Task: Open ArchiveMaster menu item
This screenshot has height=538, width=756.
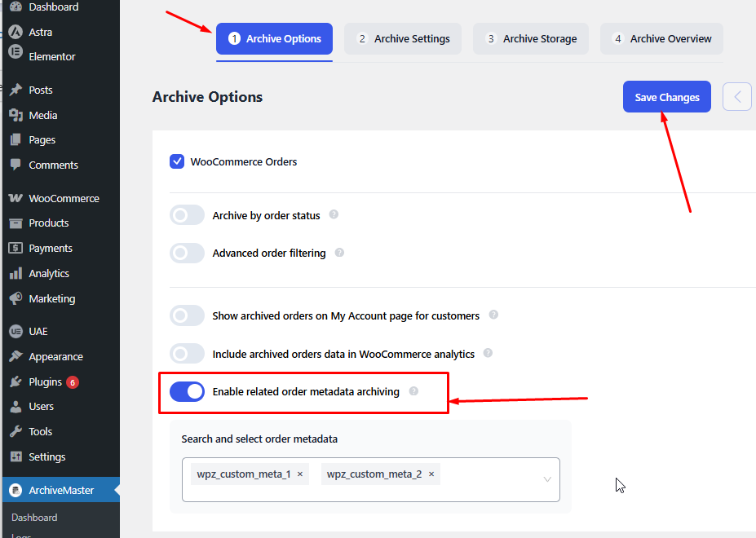Action: click(61, 490)
